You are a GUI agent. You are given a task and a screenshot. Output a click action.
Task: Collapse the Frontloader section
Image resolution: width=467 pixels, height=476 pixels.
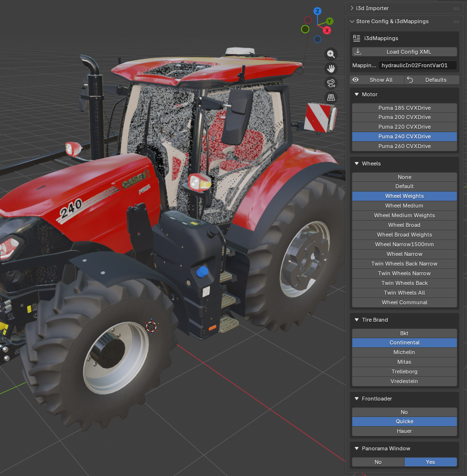coord(357,399)
